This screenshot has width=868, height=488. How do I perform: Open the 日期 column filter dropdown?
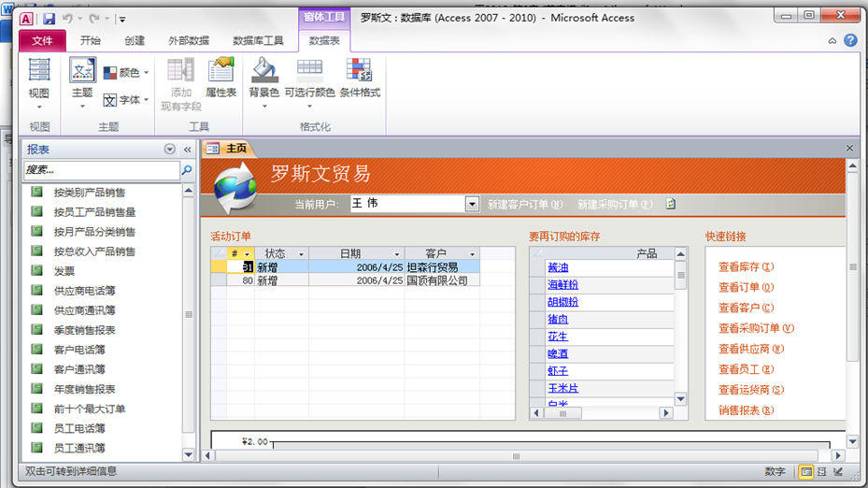397,254
